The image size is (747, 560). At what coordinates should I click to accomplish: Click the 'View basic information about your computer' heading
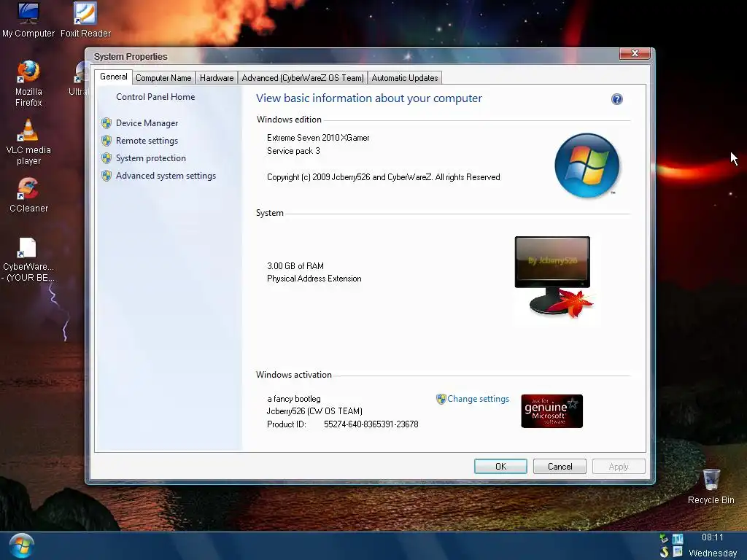369,98
